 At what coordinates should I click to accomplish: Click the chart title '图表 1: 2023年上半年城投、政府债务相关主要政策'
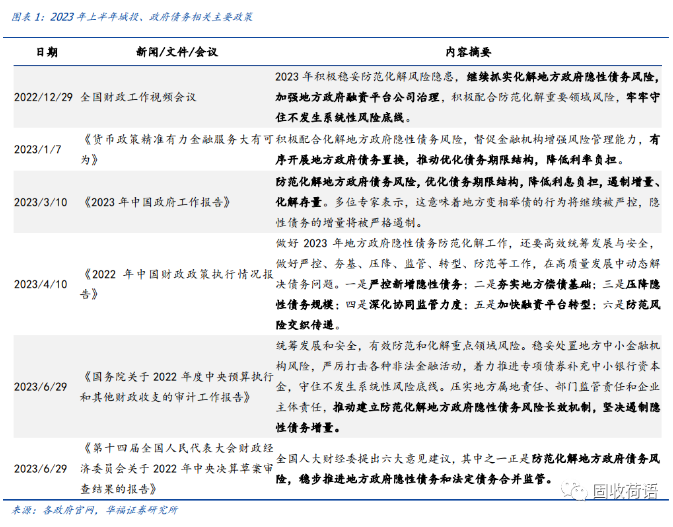pyautogui.click(x=132, y=17)
